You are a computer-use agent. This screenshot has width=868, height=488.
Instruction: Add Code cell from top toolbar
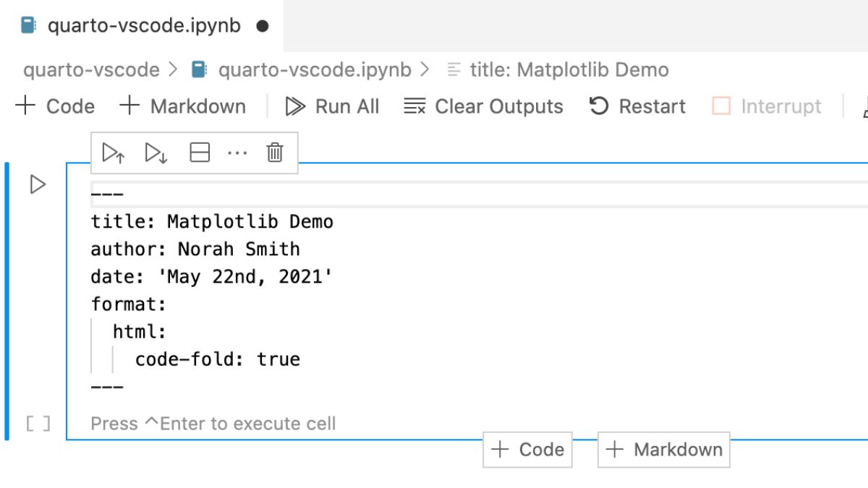pyautogui.click(x=55, y=107)
